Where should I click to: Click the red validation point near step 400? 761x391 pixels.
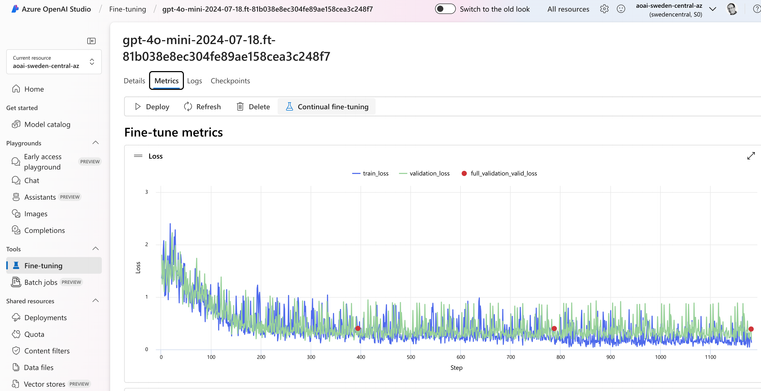pos(358,328)
